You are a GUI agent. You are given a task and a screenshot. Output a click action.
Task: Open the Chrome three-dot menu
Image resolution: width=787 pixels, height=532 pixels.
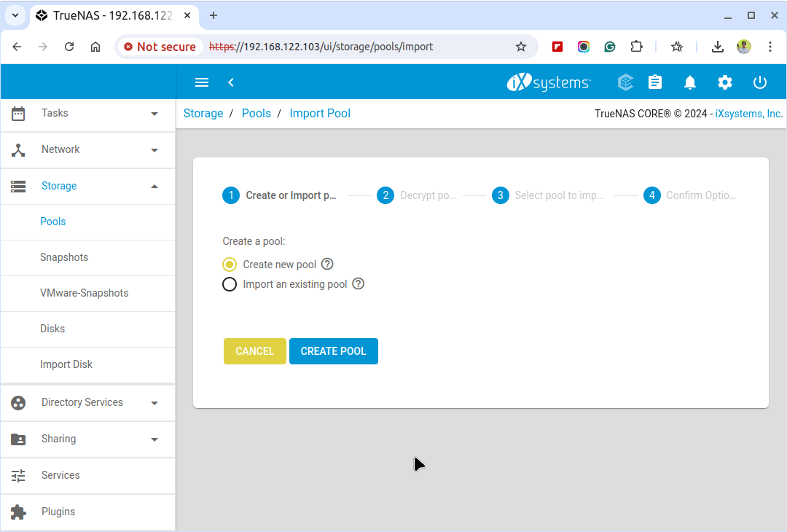(770, 47)
